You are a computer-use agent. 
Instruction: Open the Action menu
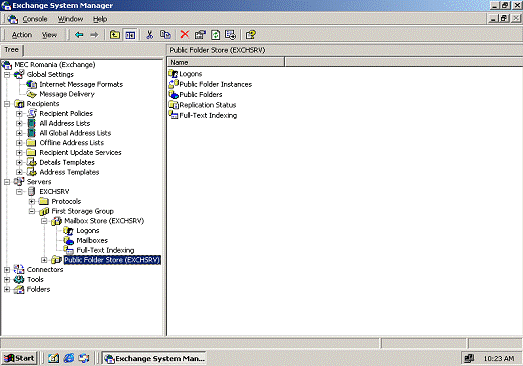(22, 35)
